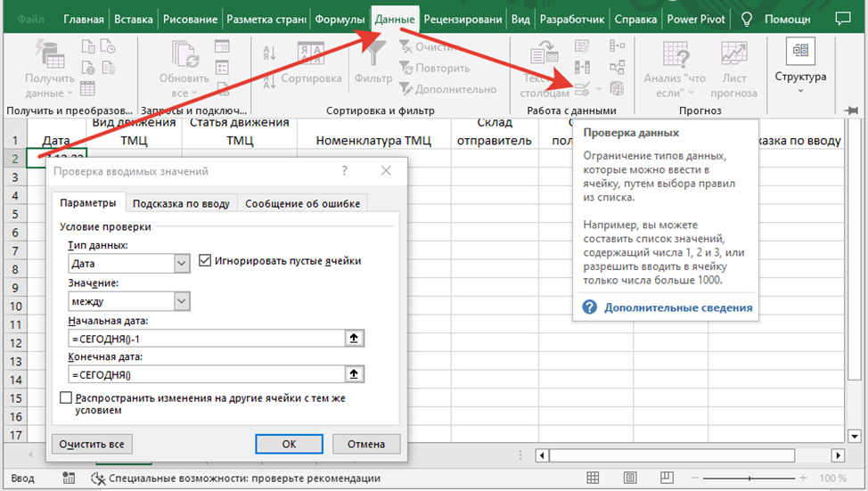Click the dialog help question mark
Image resolution: width=868 pixels, height=491 pixels.
pyautogui.click(x=344, y=170)
